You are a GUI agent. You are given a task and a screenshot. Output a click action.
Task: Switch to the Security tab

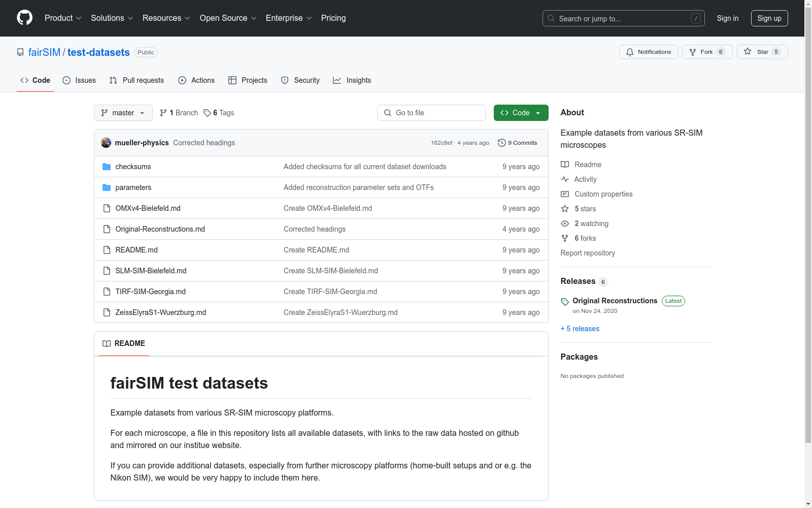click(x=300, y=80)
